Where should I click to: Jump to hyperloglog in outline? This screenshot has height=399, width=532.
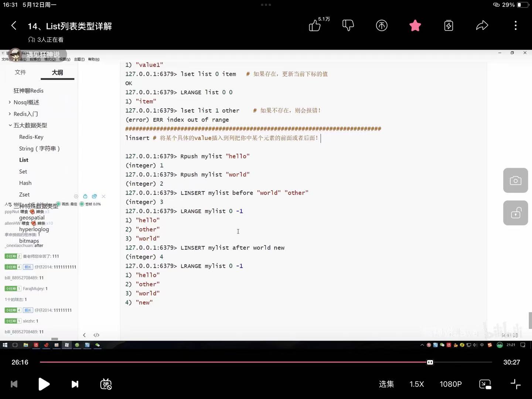click(x=34, y=229)
